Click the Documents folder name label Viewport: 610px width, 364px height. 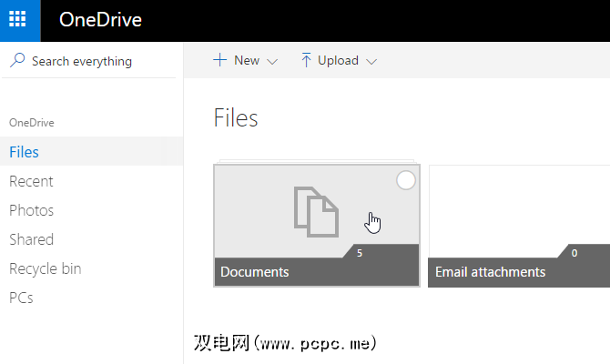click(x=254, y=272)
